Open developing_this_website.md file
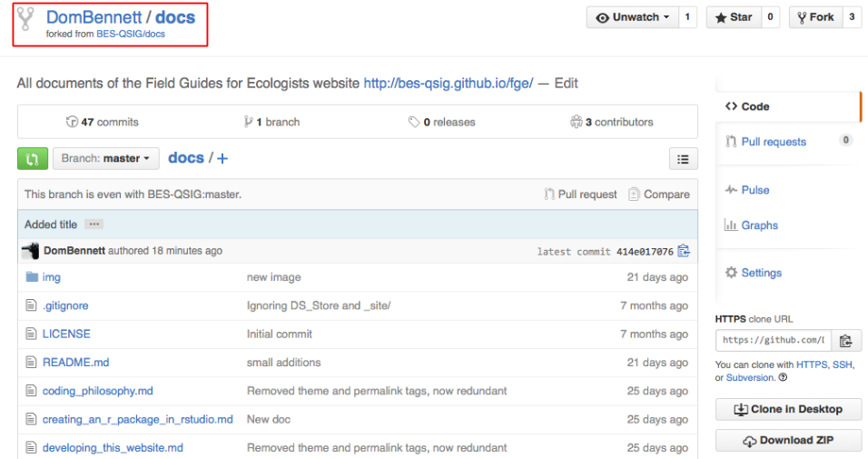The image size is (868, 459). tap(113, 448)
